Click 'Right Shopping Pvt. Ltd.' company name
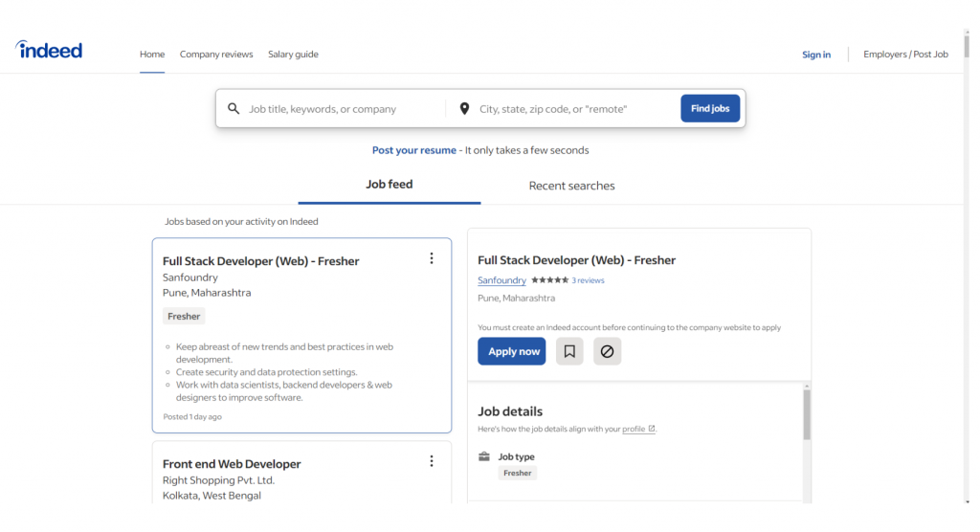Screen dimensions: 980x532 (x=218, y=480)
